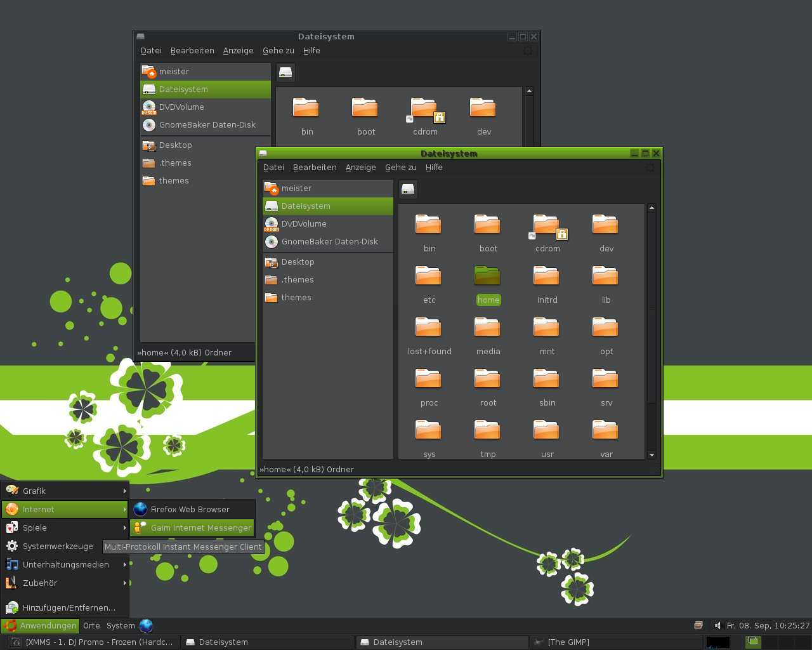Viewport: 812px width, 650px height.
Task: Open the Hilfe menu in front Dateisystem window
Action: click(x=434, y=168)
